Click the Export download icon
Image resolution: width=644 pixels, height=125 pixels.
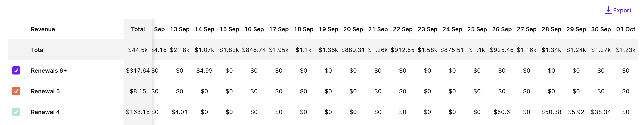608,10
